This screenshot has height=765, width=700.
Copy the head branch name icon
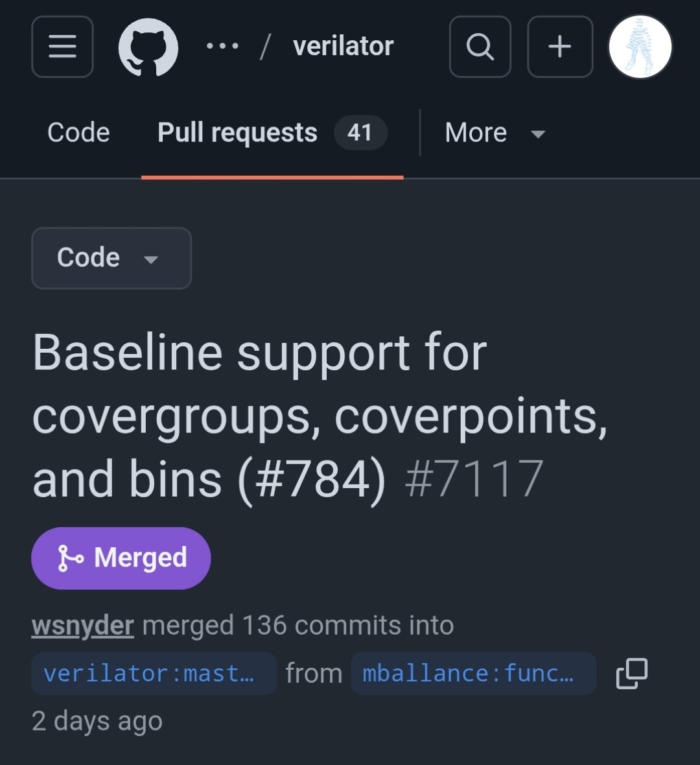[x=632, y=674]
